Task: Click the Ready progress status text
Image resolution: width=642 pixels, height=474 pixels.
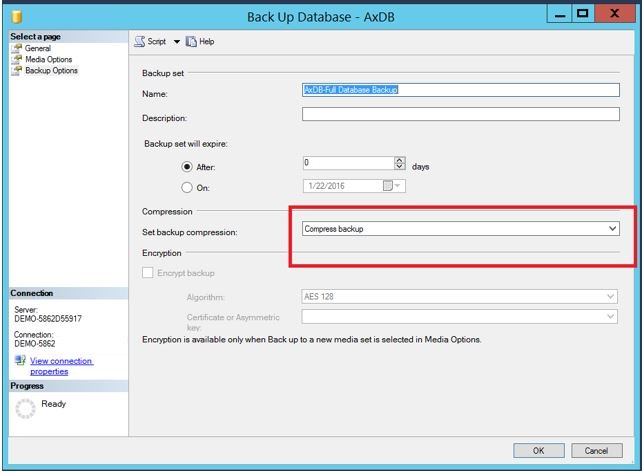Action: tap(53, 404)
